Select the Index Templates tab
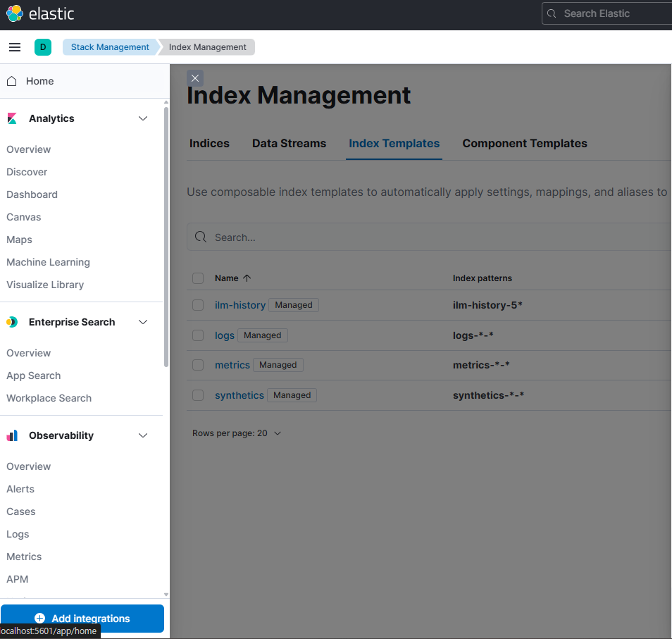This screenshot has height=639, width=672. [394, 144]
